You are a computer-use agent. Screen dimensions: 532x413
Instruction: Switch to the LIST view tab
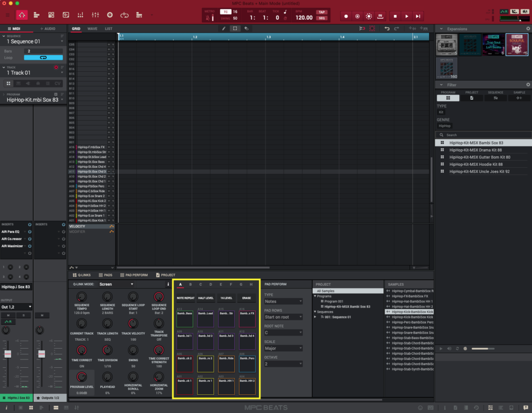[x=108, y=29]
